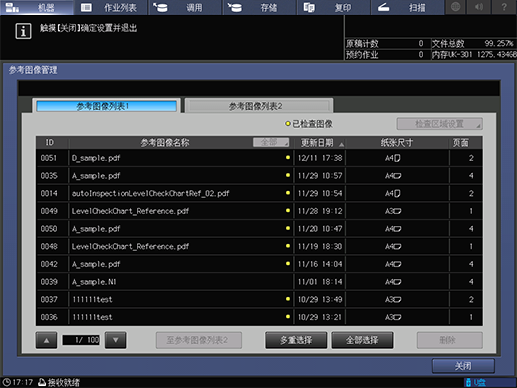
Task: Click 多重选择 multi-select button
Action: (x=296, y=340)
